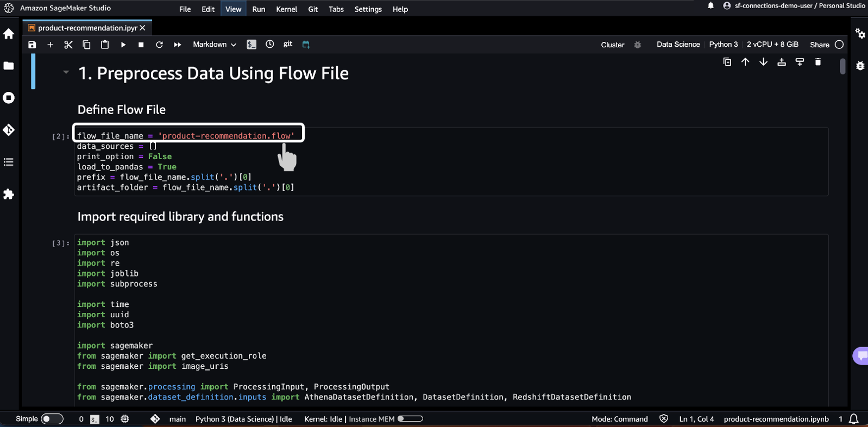Toggle Simple interface mode switch
The width and height of the screenshot is (868, 427).
pyautogui.click(x=52, y=419)
